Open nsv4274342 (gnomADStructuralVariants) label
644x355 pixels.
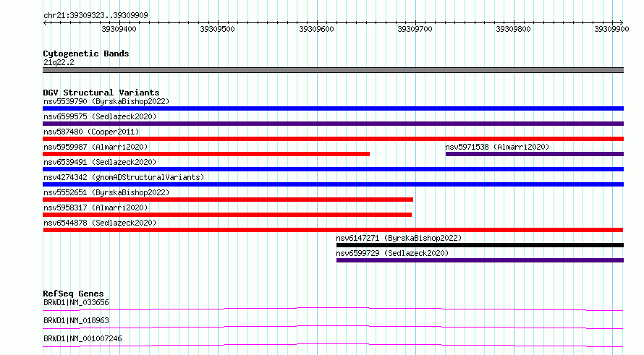pos(124,177)
